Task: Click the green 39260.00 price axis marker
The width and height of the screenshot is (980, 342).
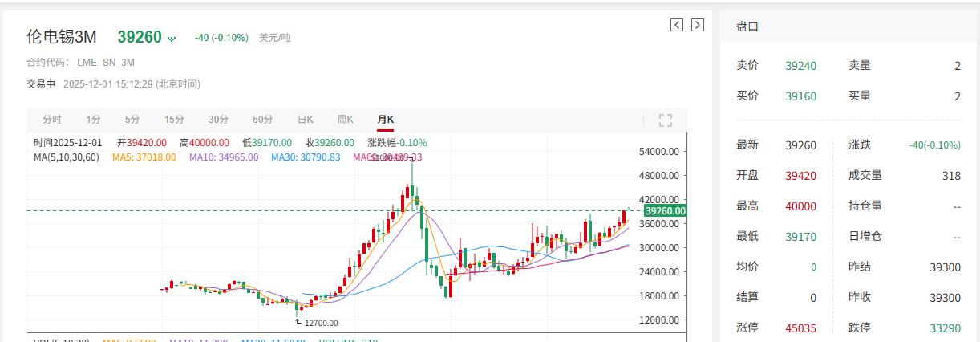Action: click(666, 211)
